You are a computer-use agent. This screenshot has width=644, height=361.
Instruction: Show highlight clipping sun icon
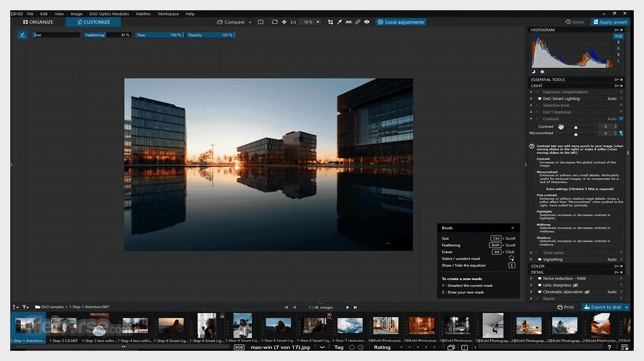point(542,72)
